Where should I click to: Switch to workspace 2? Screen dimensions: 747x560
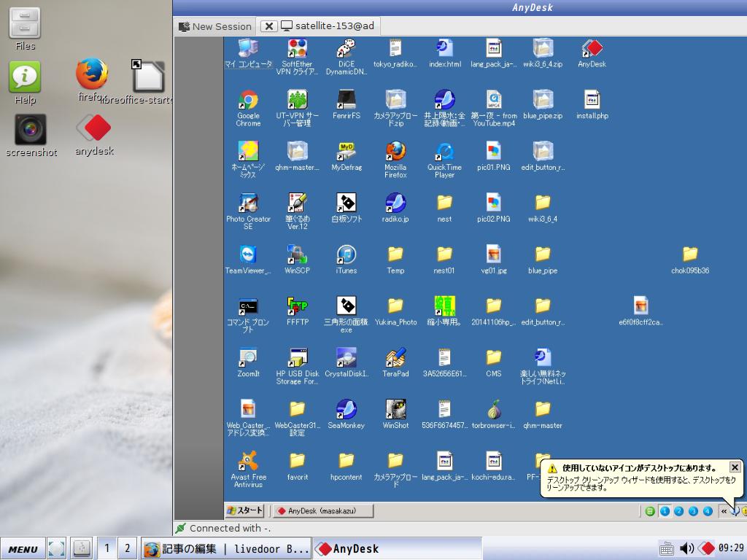click(x=127, y=548)
